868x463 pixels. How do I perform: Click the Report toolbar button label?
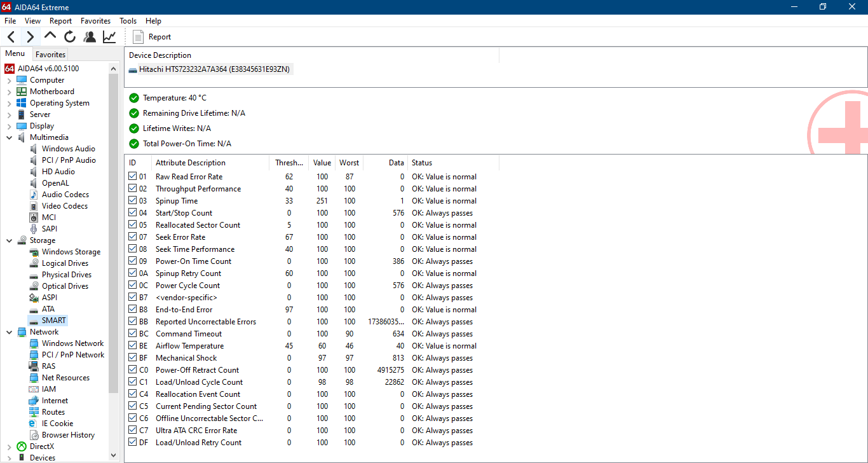click(159, 37)
